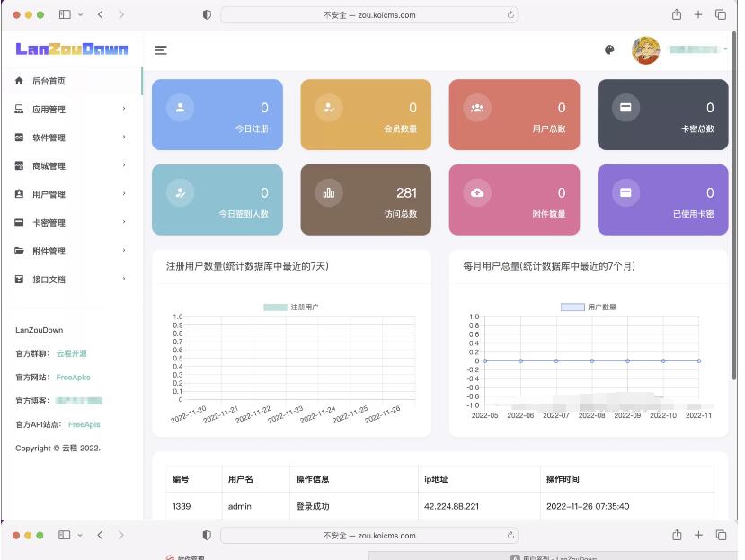Open the FreeApks official website link
Image resolution: width=745 pixels, height=560 pixels.
(74, 377)
